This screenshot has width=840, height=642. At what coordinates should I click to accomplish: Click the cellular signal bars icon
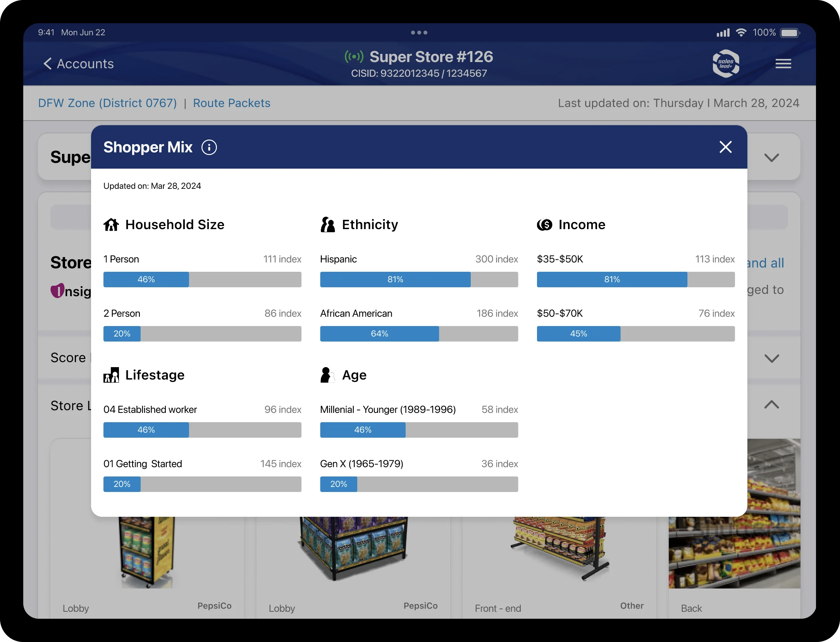coord(723,33)
